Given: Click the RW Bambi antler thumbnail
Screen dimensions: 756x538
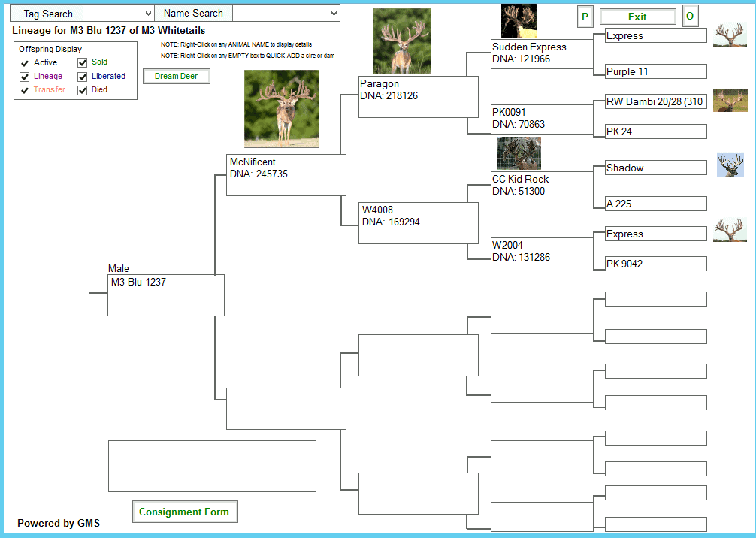Looking at the screenshot, I should click(x=730, y=101).
